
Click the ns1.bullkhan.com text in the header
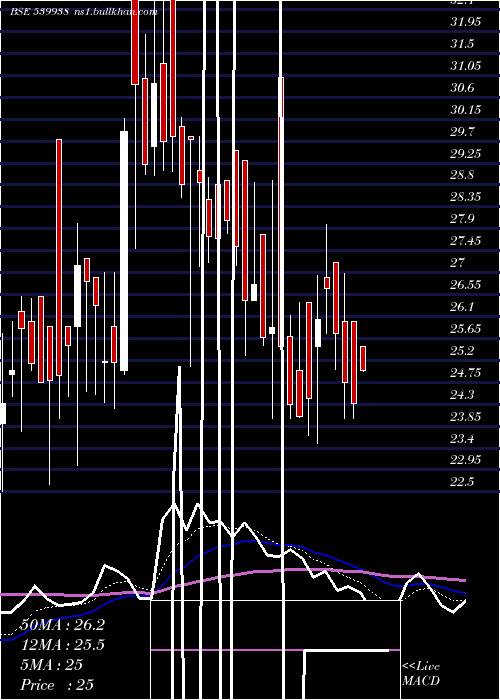click(115, 12)
